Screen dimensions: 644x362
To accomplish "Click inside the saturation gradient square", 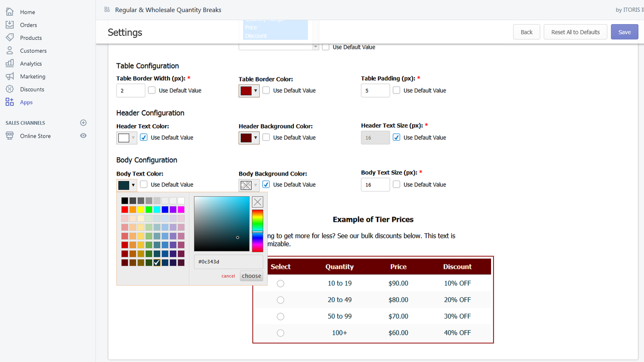I will point(222,224).
